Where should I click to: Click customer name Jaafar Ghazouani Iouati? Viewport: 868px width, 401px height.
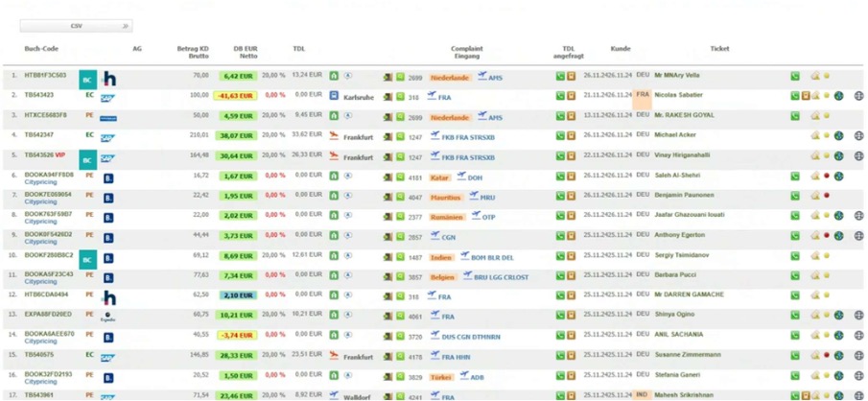[690, 214]
